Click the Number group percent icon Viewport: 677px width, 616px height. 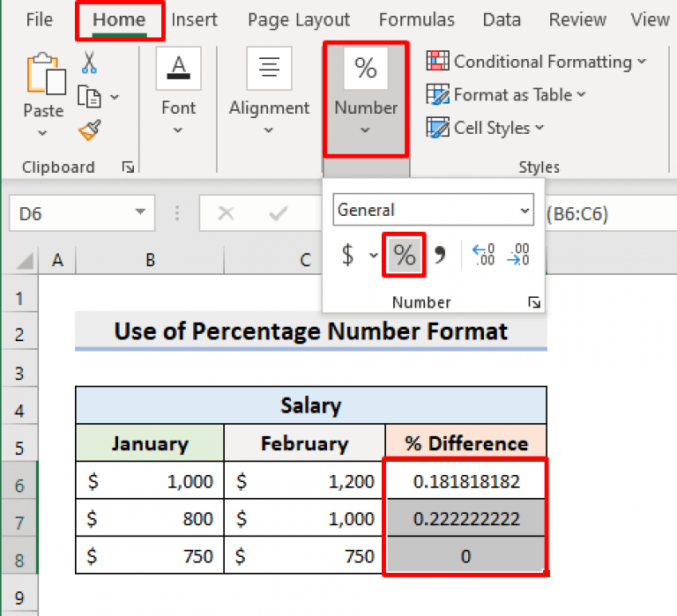point(366,68)
